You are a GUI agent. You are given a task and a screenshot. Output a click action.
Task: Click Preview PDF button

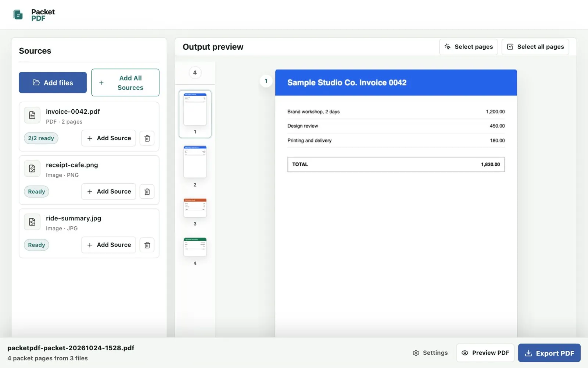point(485,353)
